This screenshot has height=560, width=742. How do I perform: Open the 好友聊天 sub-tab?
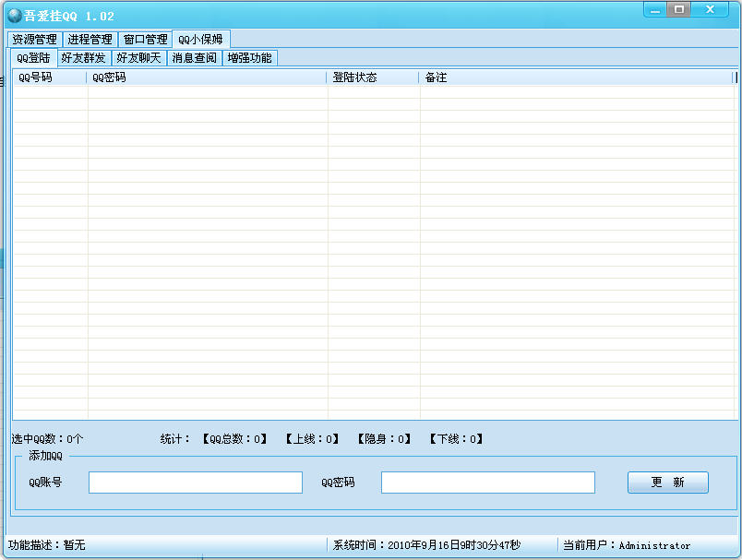138,58
